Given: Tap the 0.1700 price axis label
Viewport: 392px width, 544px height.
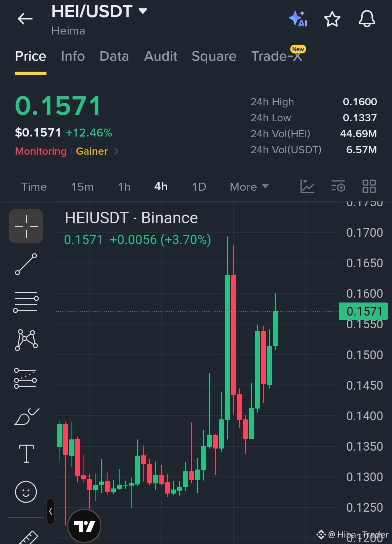Looking at the screenshot, I should [x=364, y=232].
